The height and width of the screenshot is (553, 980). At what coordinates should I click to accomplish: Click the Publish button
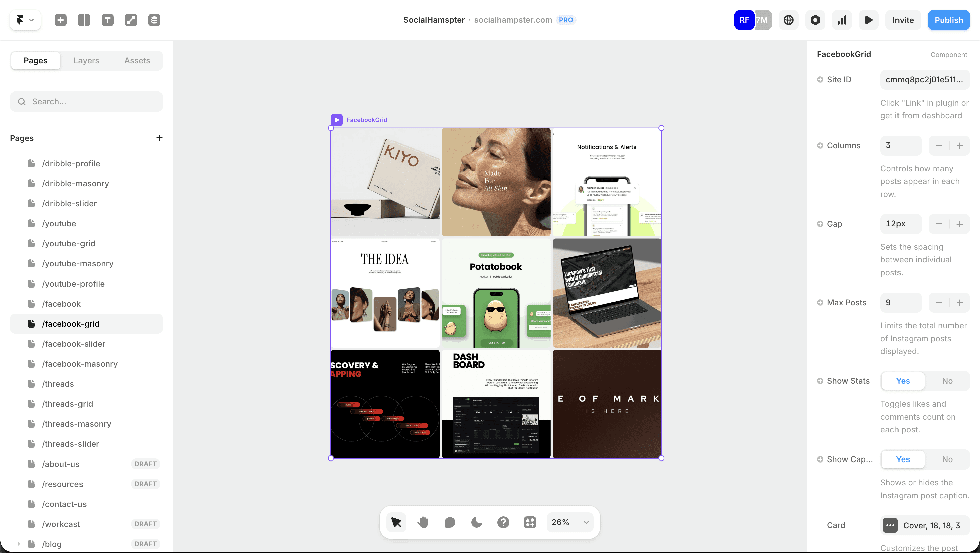pyautogui.click(x=948, y=20)
